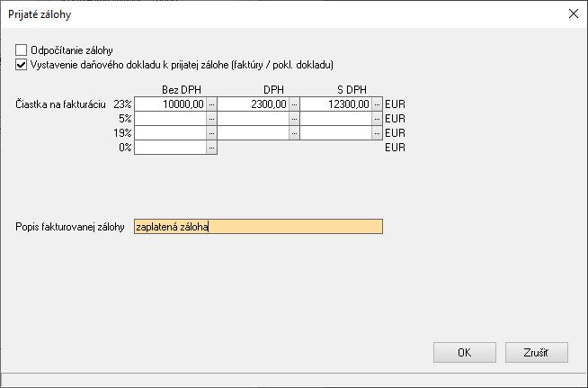
Task: Toggle the Odpočítanie zálohy checkbox
Action: 22,50
